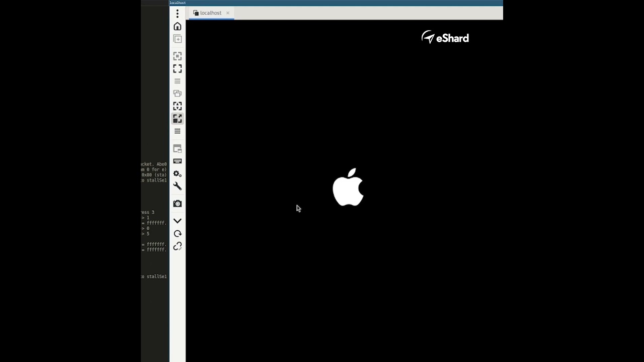Click the bottom 'stallSel' line in the terminal
Image resolution: width=644 pixels, height=362 pixels.
click(153, 277)
